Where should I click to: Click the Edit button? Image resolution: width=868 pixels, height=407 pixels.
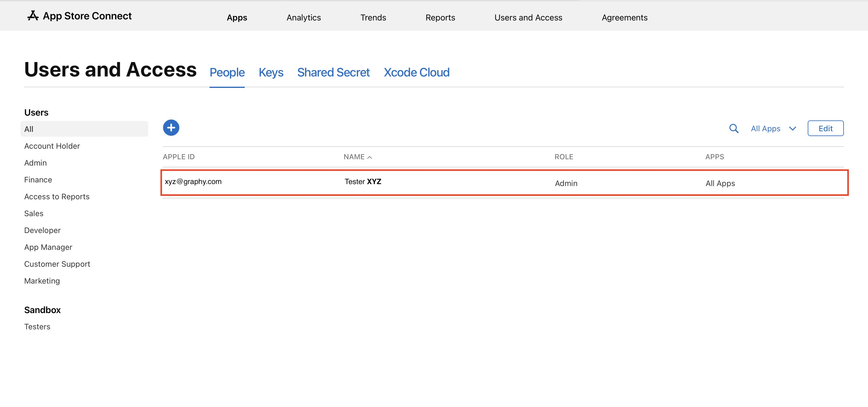[x=825, y=128]
